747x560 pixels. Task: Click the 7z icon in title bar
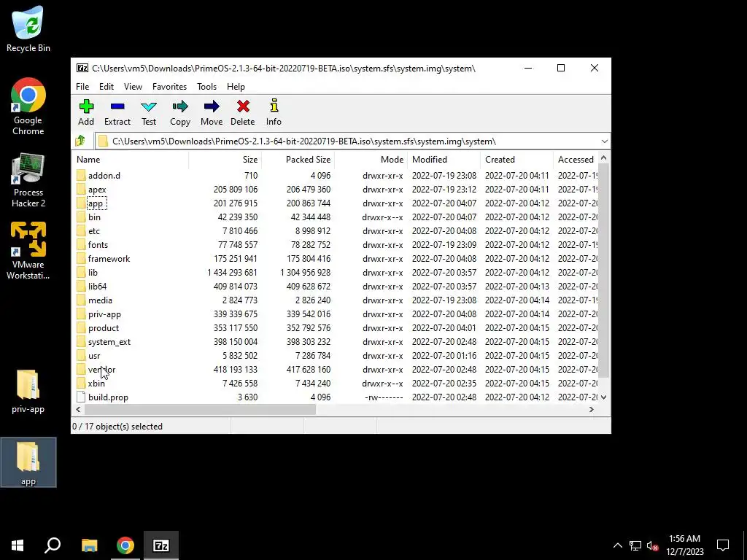(82, 68)
